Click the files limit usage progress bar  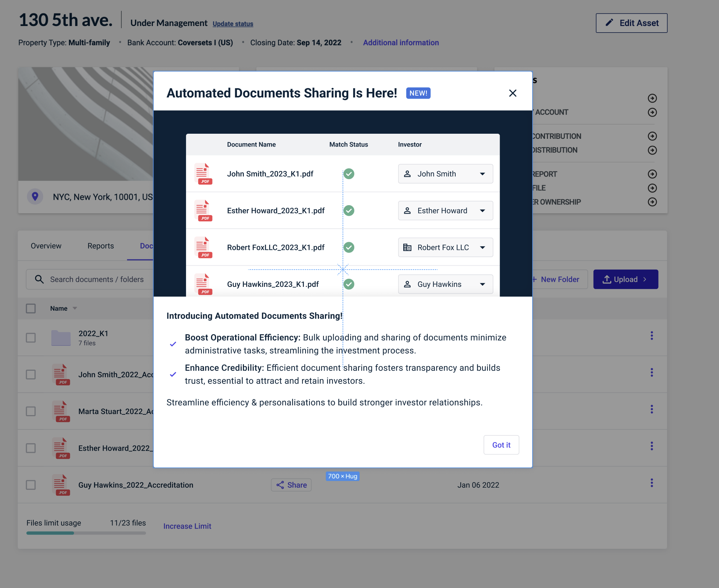86,533
